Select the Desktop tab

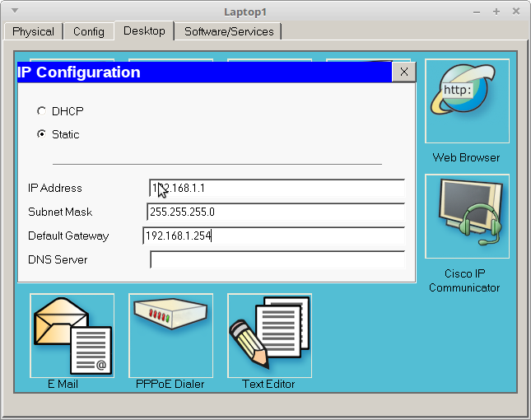(x=144, y=30)
